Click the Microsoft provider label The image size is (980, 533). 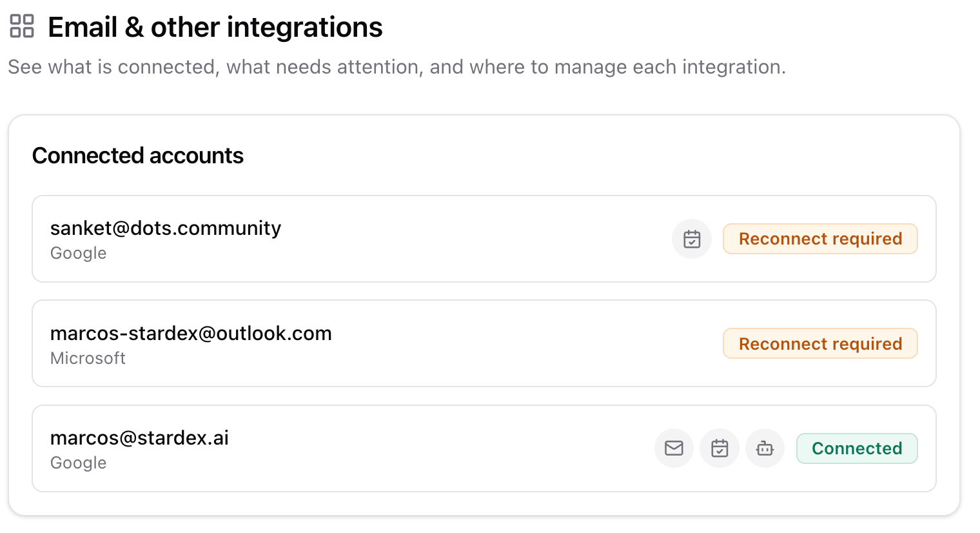(x=88, y=358)
